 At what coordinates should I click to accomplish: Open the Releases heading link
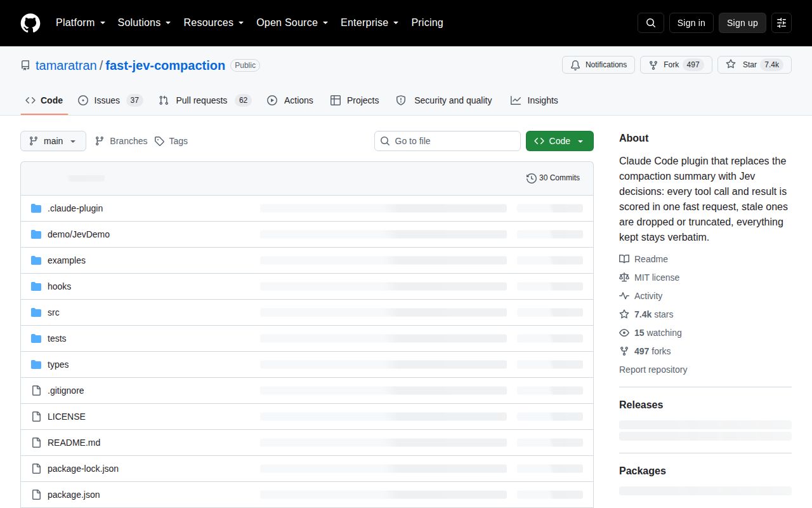pyautogui.click(x=641, y=404)
